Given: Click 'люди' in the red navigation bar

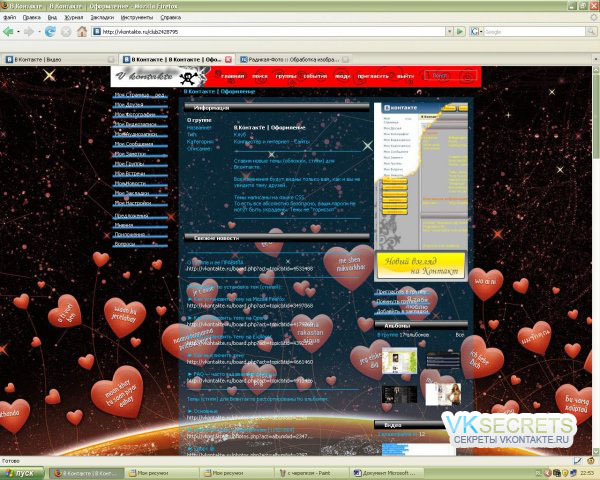Looking at the screenshot, I should [x=342, y=76].
